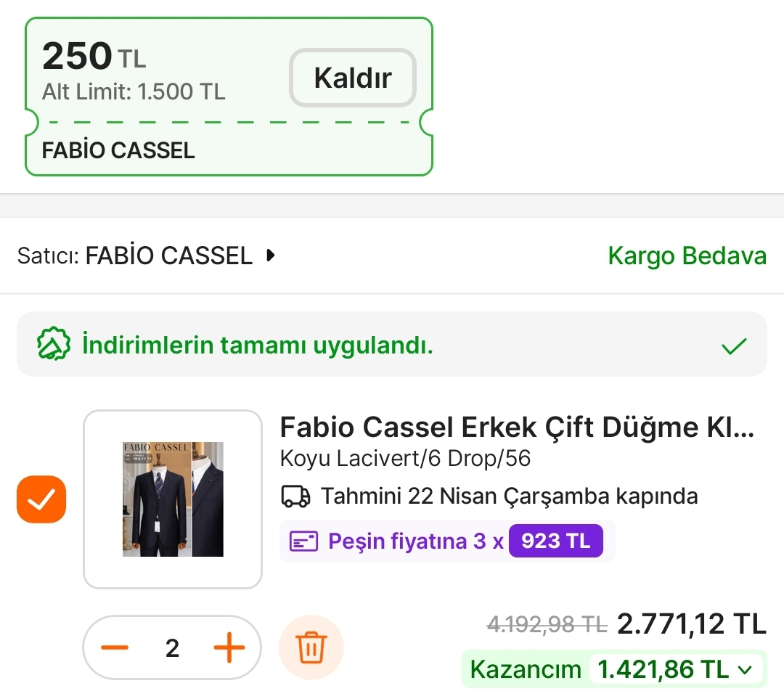Uncheck the orange product selection checkbox
Screen dimensions: 784x699
coord(41,499)
